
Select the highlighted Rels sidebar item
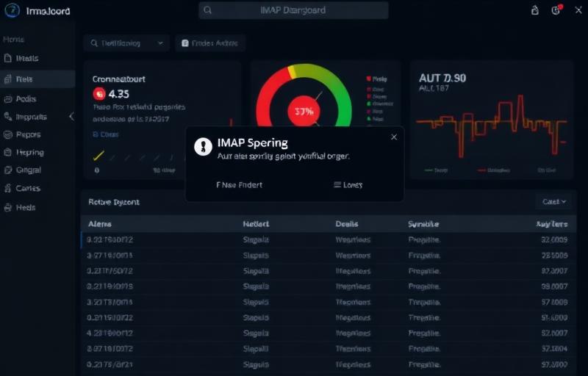37,79
